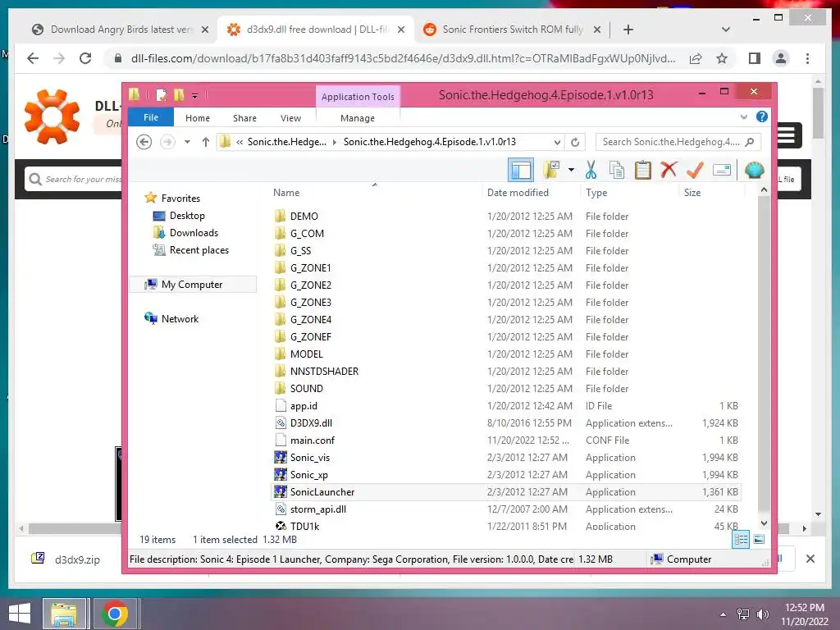The image size is (840, 630).
Task: Open the View ribbon tab
Action: [290, 118]
